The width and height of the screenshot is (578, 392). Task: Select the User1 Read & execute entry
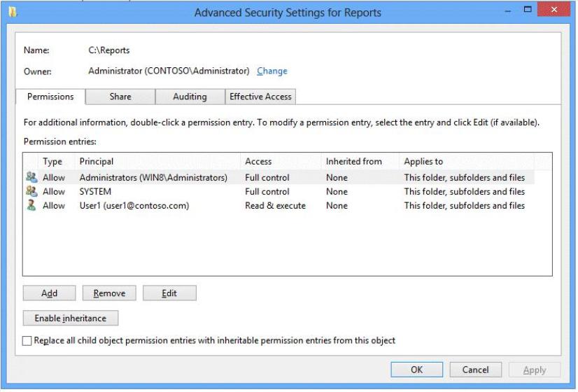tap(279, 205)
